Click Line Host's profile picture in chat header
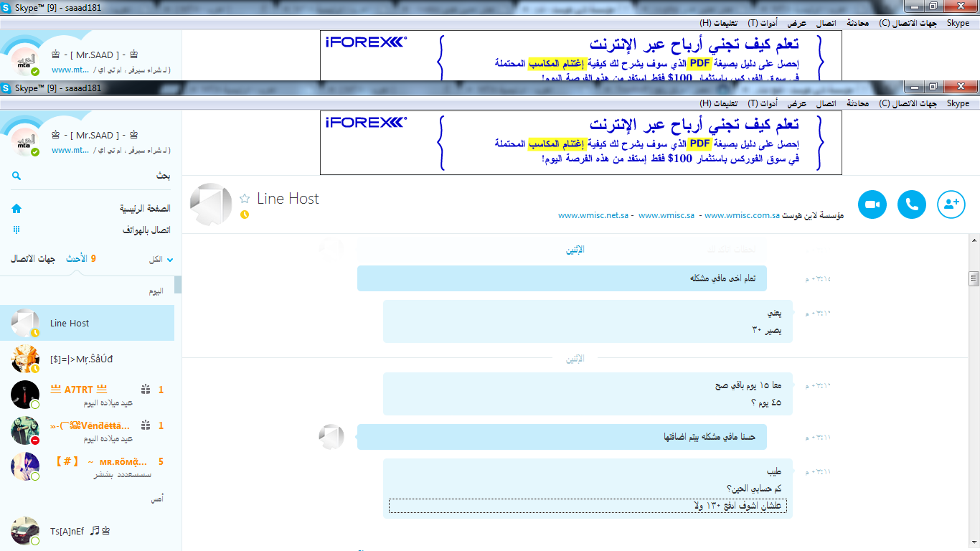This screenshot has height=551, width=980. tap(211, 204)
